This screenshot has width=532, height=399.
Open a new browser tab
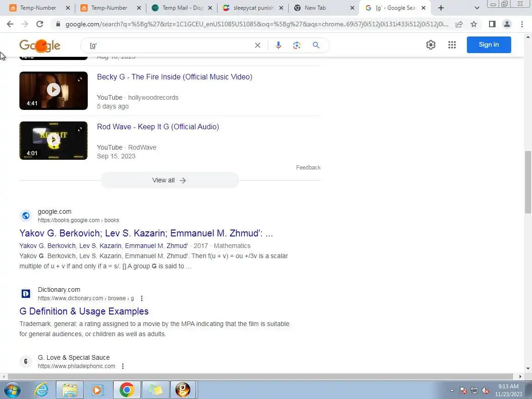coord(441,8)
